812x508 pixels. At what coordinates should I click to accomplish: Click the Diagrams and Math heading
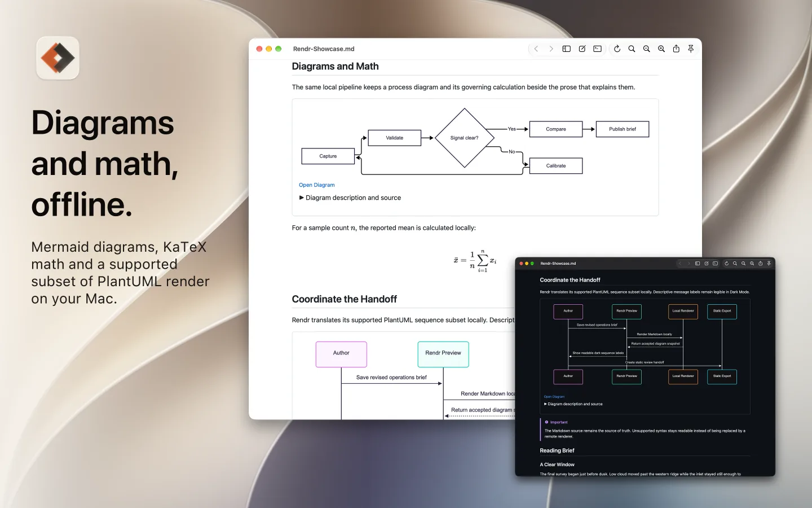[335, 67]
